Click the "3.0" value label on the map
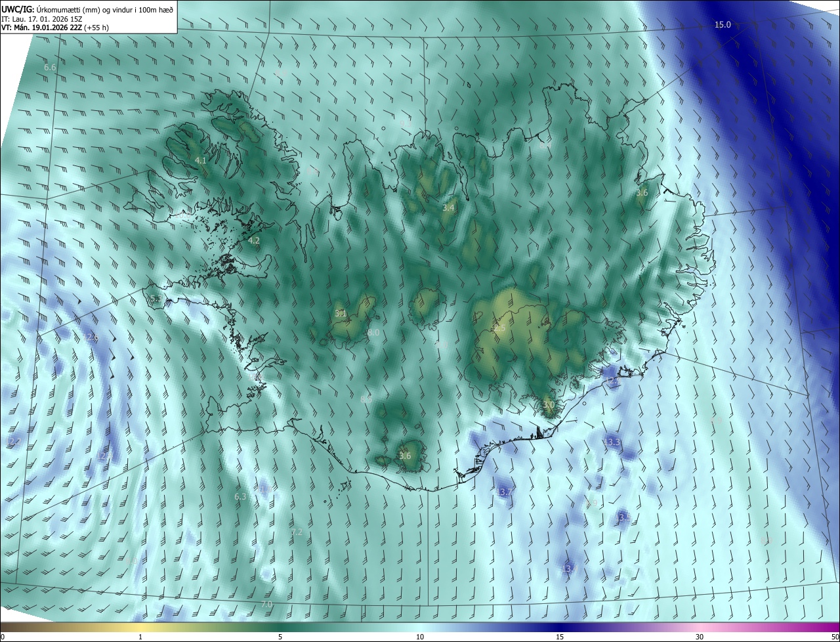This screenshot has width=840, height=642. (549, 405)
